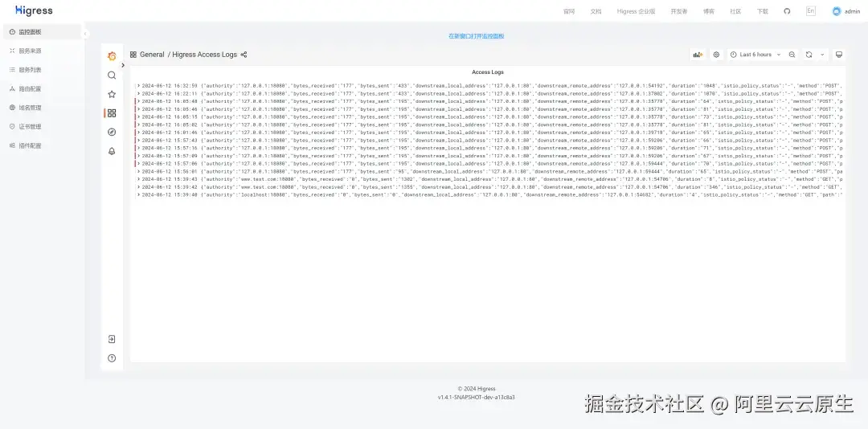Open the Last 6 hours time picker
Viewport: 868px width, 429px height.
[x=755, y=55]
